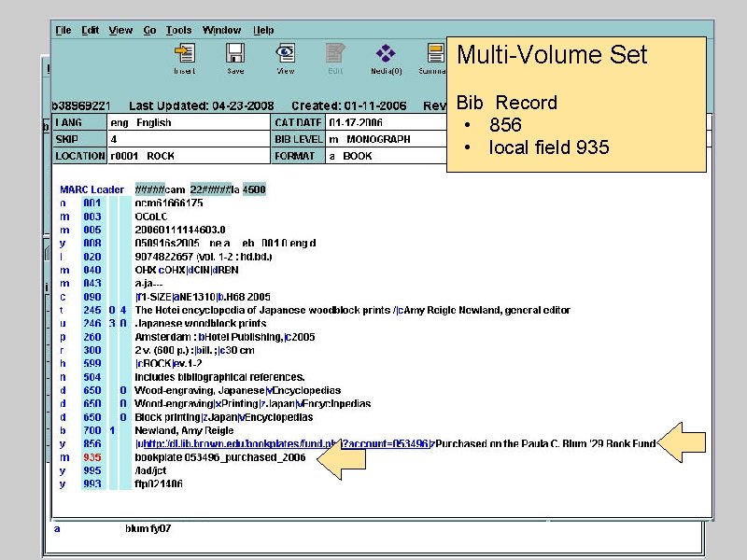Click the 935 bookplate 053496_purchased_2006 text

220,457
